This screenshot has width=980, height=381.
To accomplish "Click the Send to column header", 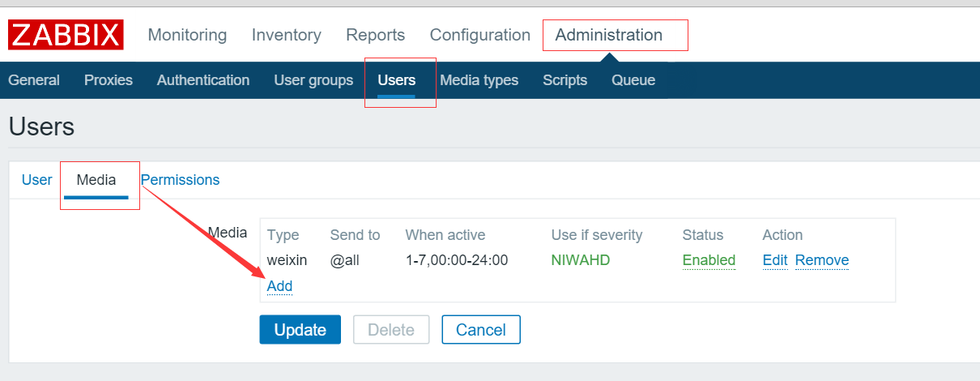I will tap(355, 235).
